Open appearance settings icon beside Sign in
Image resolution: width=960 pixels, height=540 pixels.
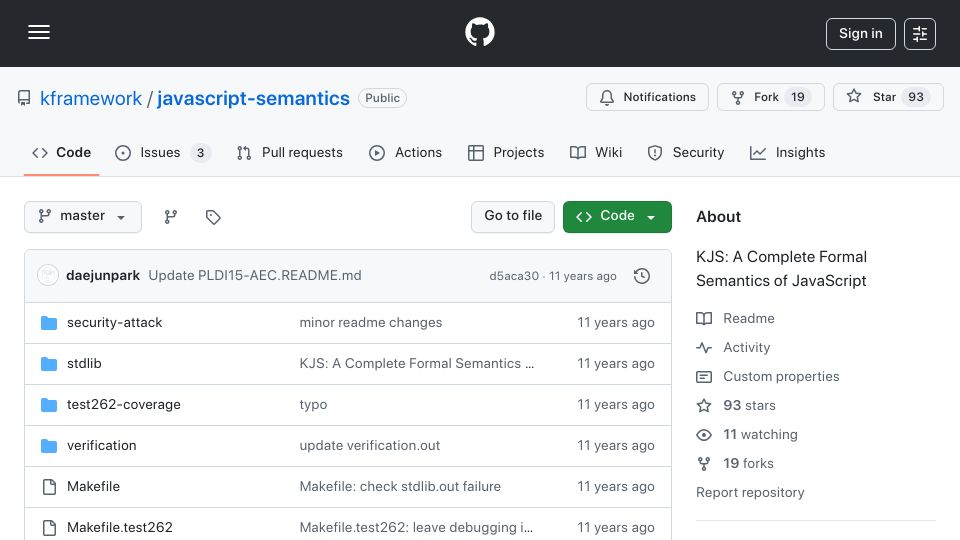tap(920, 34)
